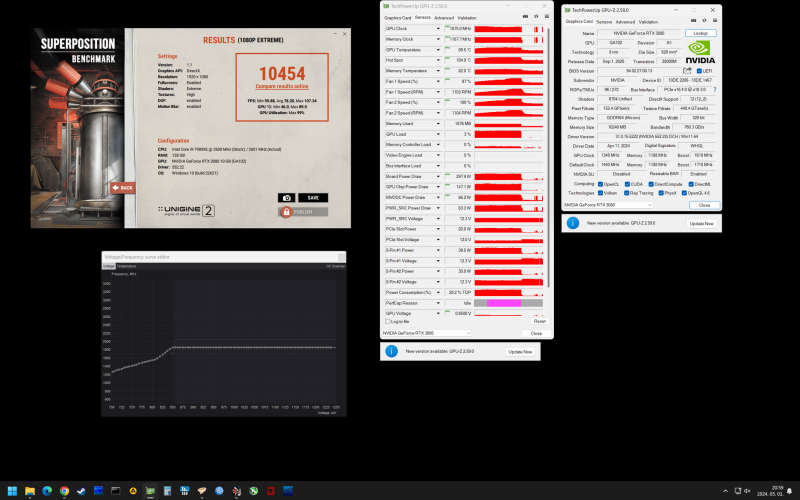Click Update Now under the Sensors window
Screen dimensions: 800x500
tap(520, 352)
